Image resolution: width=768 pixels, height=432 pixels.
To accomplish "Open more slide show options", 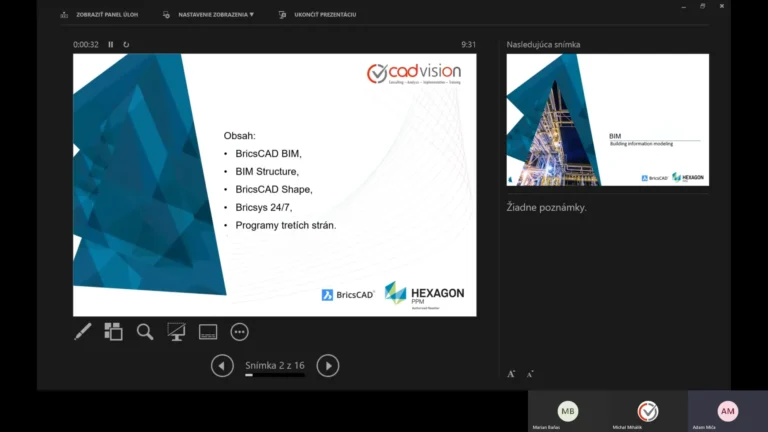I will point(240,332).
